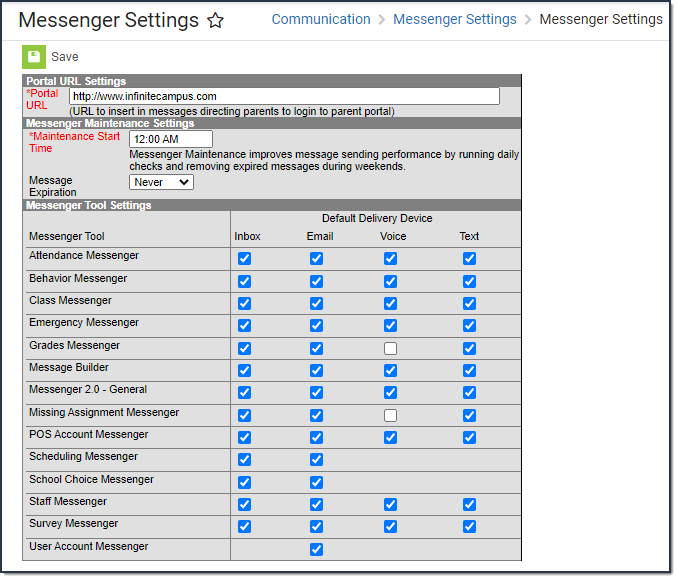
Task: Open the Communication breadcrumb link
Action: (321, 19)
